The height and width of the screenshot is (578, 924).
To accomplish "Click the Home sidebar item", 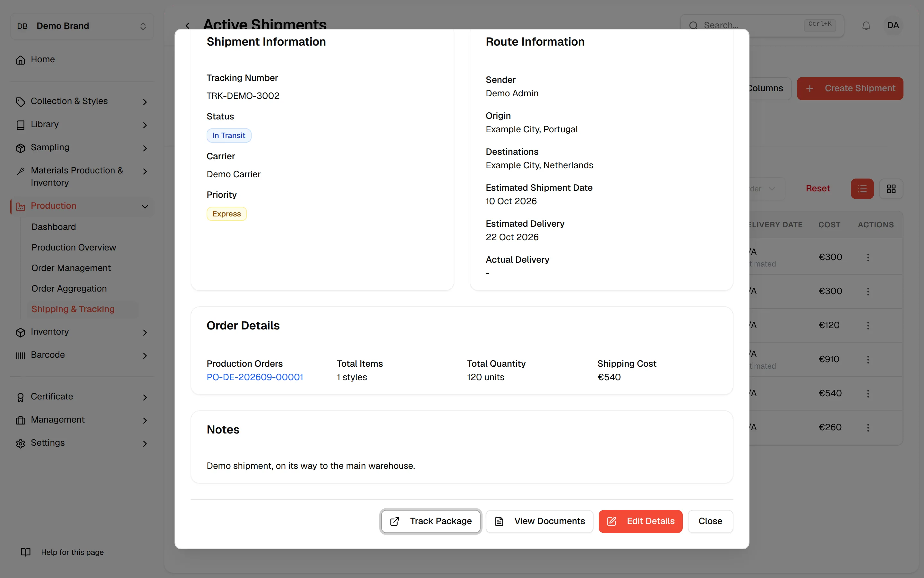I will click(x=82, y=60).
